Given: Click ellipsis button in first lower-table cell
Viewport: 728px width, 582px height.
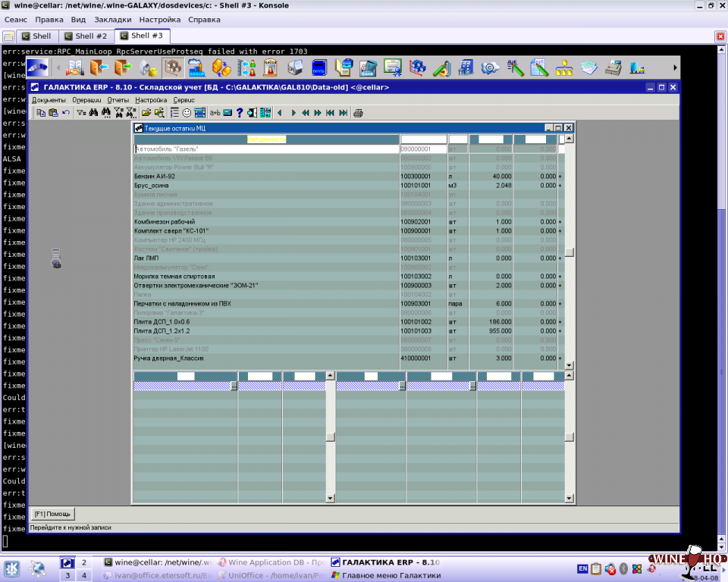Looking at the screenshot, I should [234, 386].
